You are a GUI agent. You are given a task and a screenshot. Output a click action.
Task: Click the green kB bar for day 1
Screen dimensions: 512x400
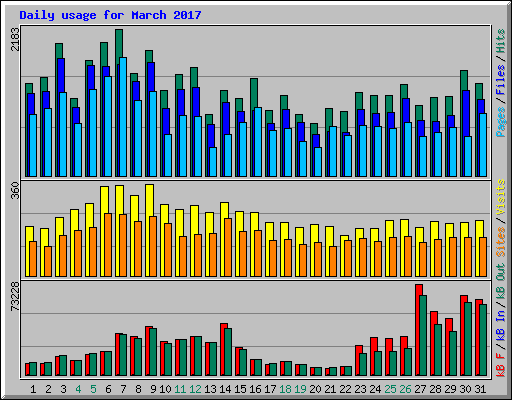click(33, 369)
